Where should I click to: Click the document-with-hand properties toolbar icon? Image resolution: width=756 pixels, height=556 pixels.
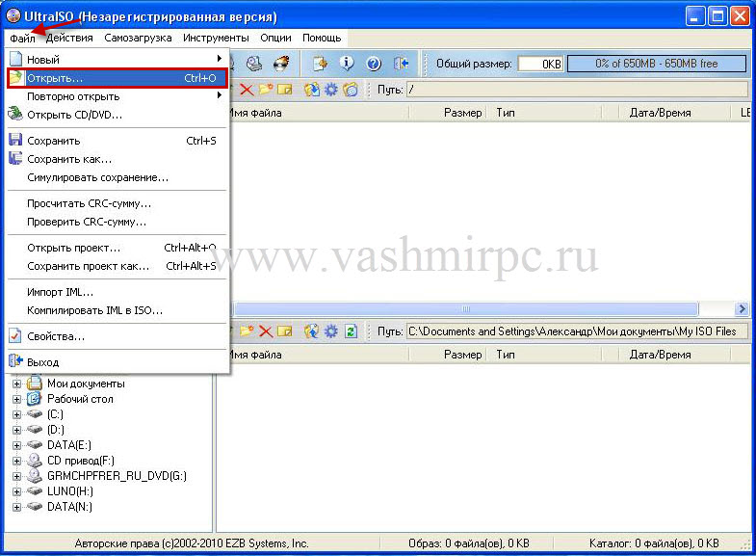[320, 64]
